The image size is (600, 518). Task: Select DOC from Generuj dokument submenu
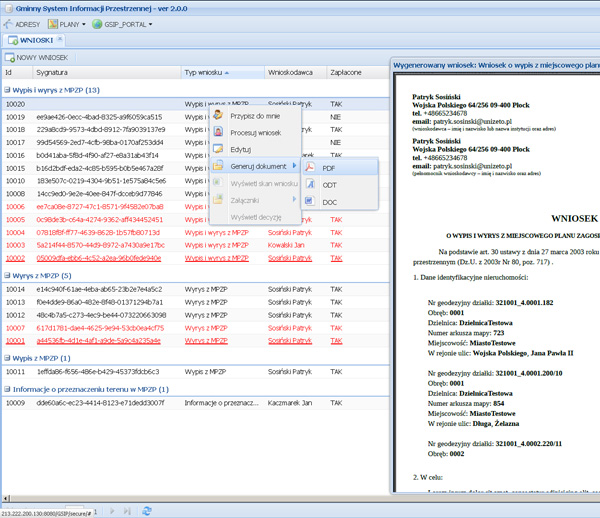tap(340, 202)
